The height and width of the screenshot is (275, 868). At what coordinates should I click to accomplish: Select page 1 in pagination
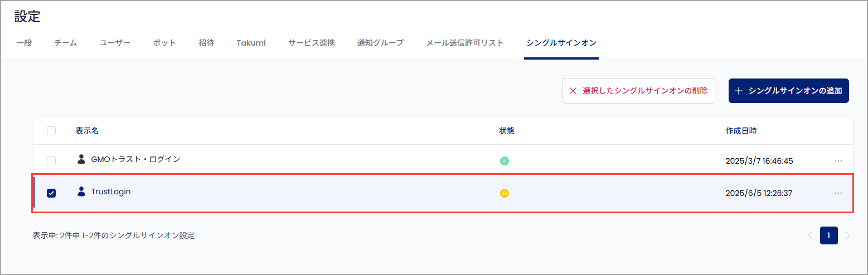point(829,235)
